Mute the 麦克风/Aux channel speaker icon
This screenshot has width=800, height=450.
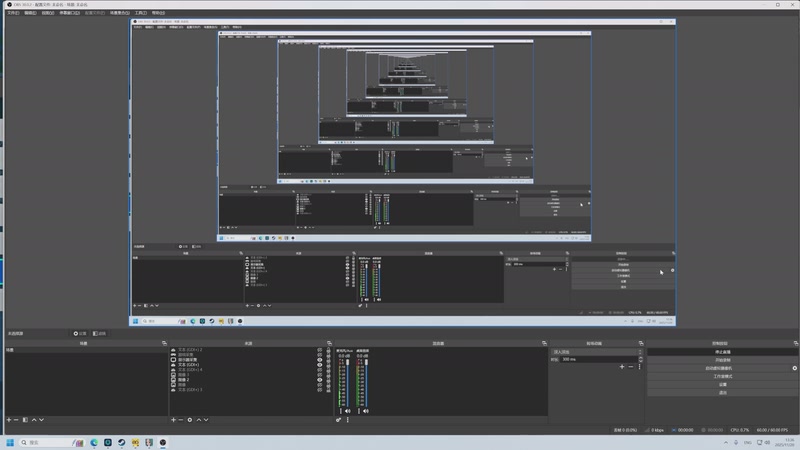point(347,411)
